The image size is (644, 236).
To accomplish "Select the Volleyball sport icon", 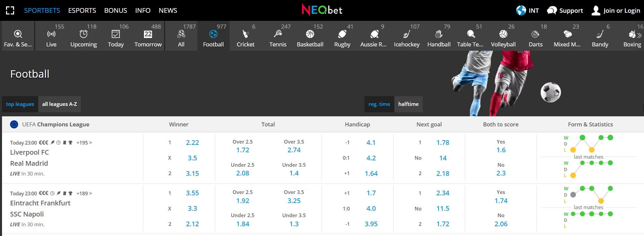I will 503,34.
